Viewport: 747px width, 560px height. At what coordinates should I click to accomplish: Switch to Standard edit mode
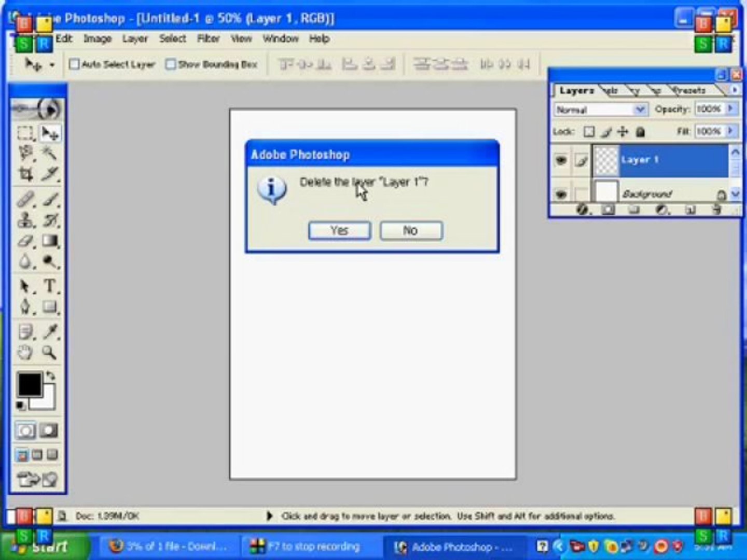(x=25, y=430)
